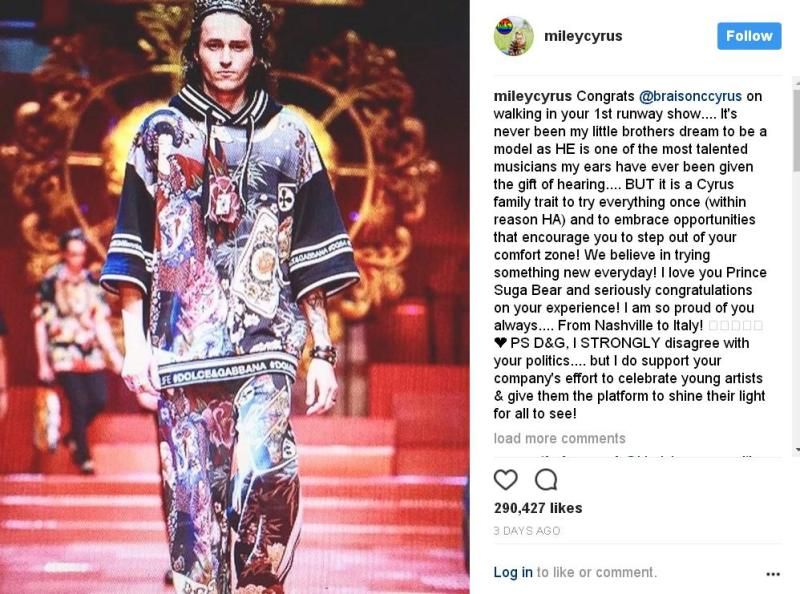Click the mileycyrus profile avatar
800x594 pixels.
[514, 36]
